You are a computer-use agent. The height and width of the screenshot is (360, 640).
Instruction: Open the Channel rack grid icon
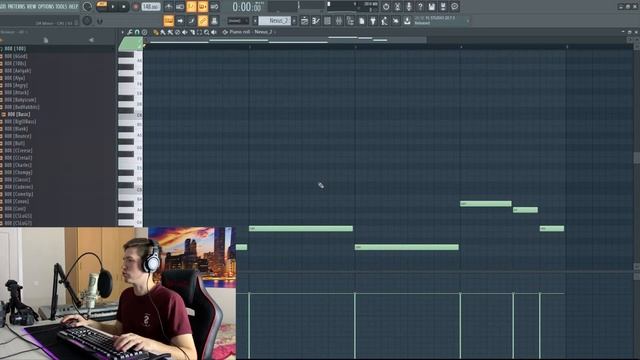(327, 21)
